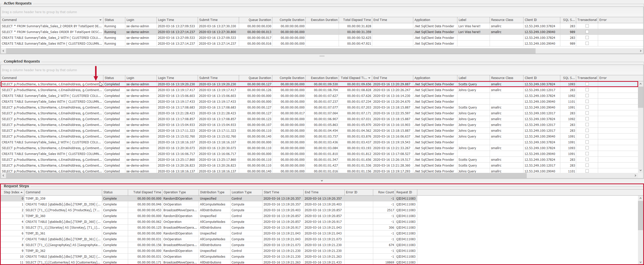Viewport: 644px width, 265px height.
Task: Click the dotted splitter handle below Active Requests
Action: pyautogui.click(x=322, y=56)
